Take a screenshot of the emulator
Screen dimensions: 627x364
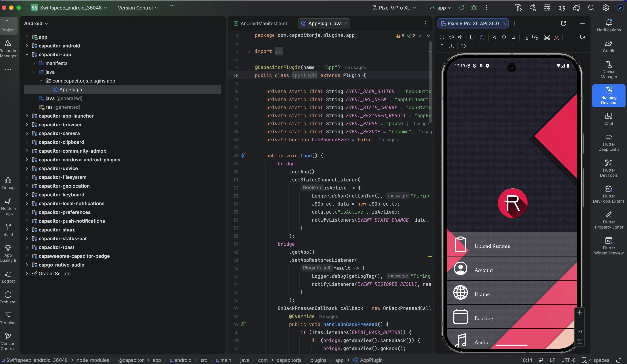(x=547, y=37)
